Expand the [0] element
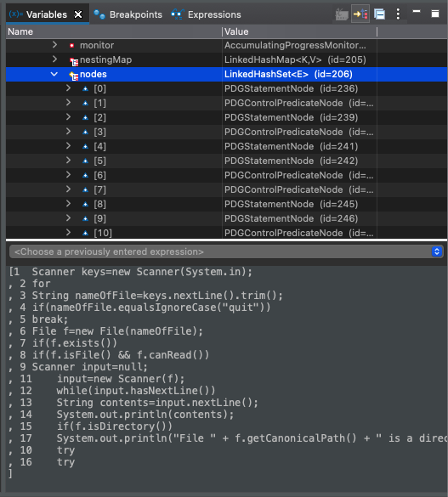This screenshot has height=497, width=448. 68,88
